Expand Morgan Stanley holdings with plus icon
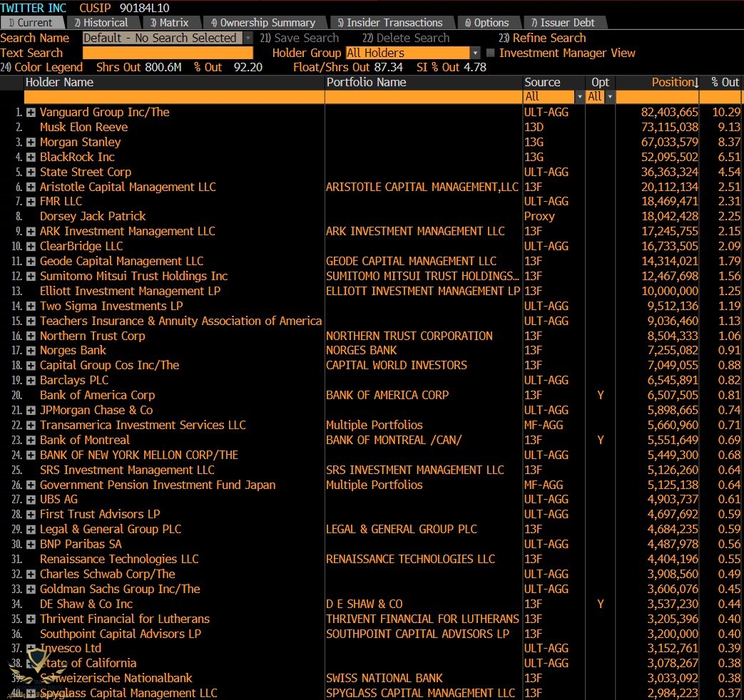This screenshot has height=700, width=744. point(31,143)
